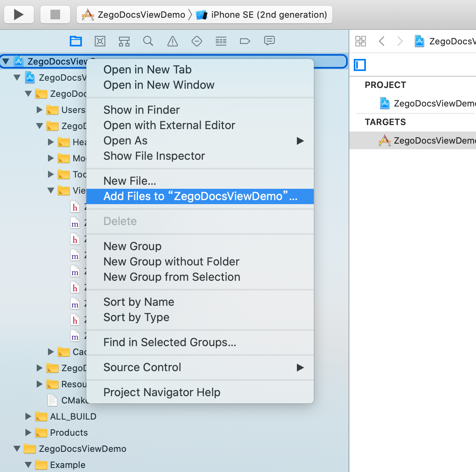Show the Issue navigator
Viewport: 476px width, 472px height.
[x=172, y=41]
